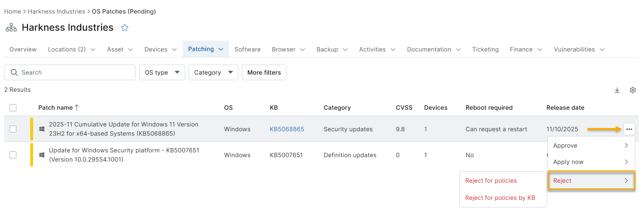Favorite Harkness Industries with the star icon

125,28
